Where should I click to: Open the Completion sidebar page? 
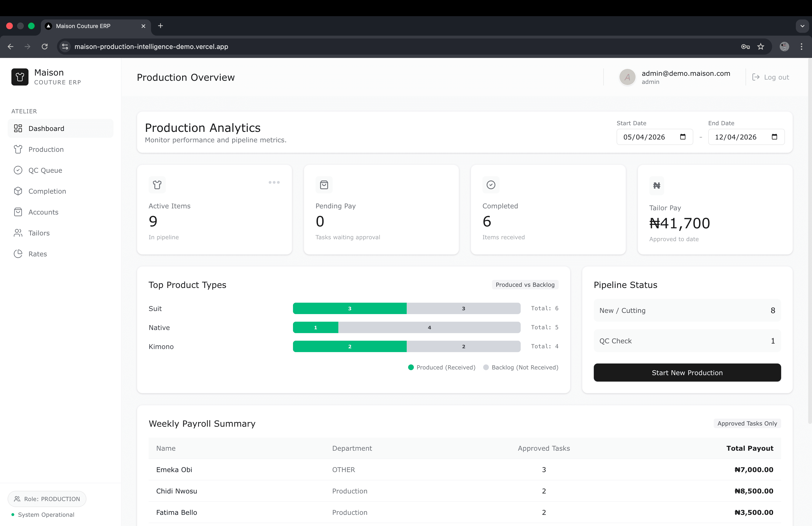(x=47, y=191)
